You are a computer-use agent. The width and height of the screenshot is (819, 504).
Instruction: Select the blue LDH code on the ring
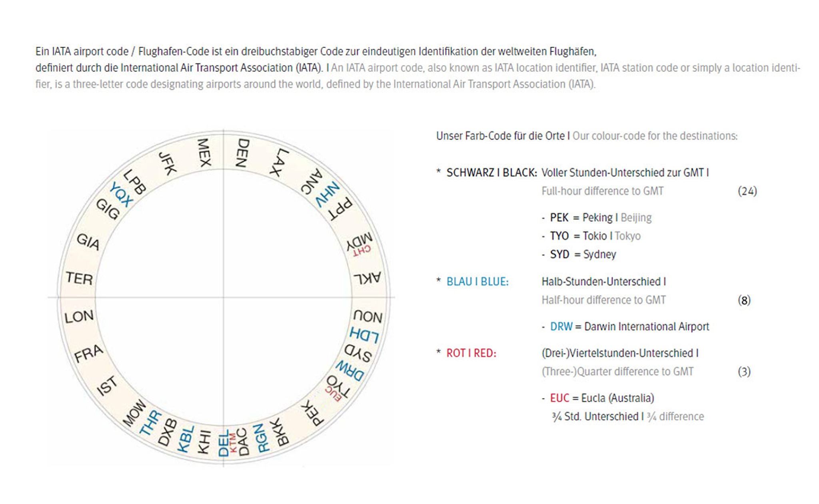point(364,335)
